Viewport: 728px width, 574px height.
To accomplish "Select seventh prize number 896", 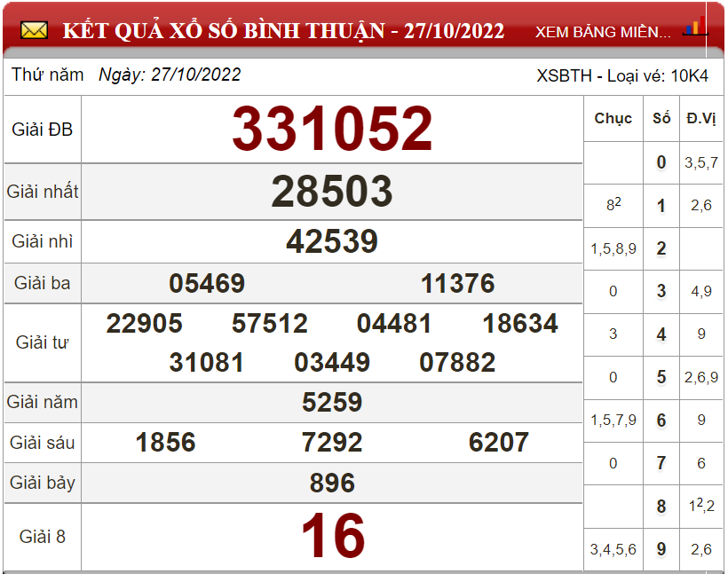I will point(332,483).
